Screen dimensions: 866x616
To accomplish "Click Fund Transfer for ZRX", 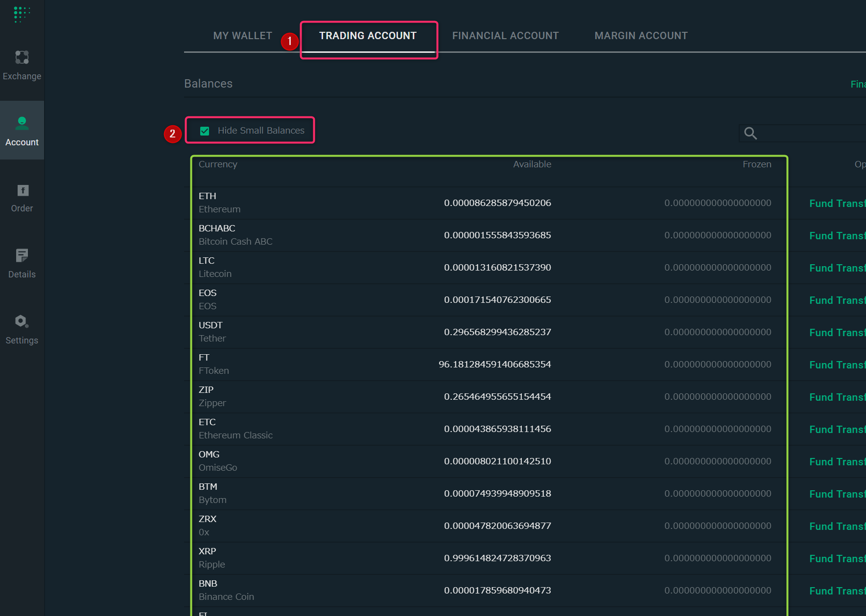I will coord(837,526).
